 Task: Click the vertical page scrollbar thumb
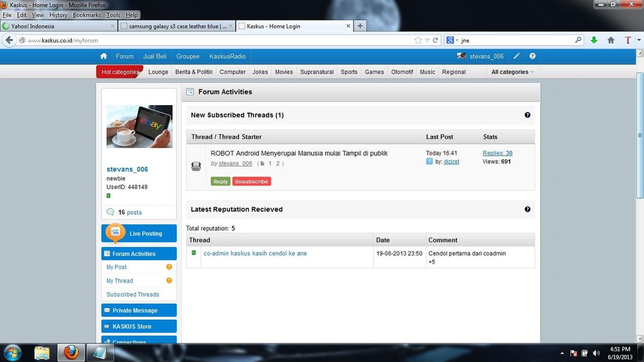pyautogui.click(x=640, y=135)
